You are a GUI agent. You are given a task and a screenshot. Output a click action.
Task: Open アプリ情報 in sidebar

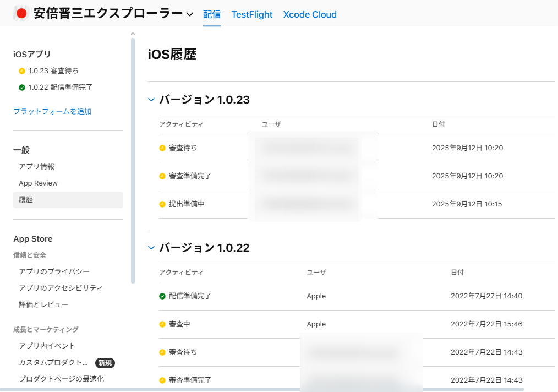(37, 166)
